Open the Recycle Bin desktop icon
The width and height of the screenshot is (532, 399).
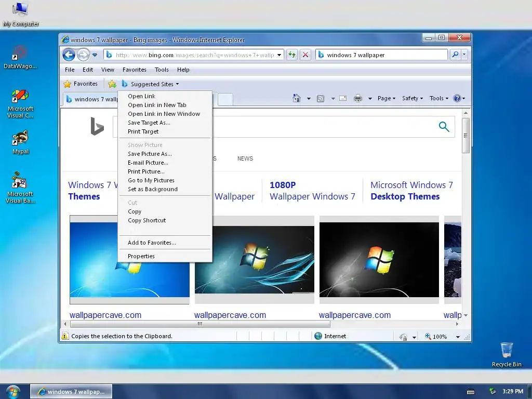pos(507,355)
